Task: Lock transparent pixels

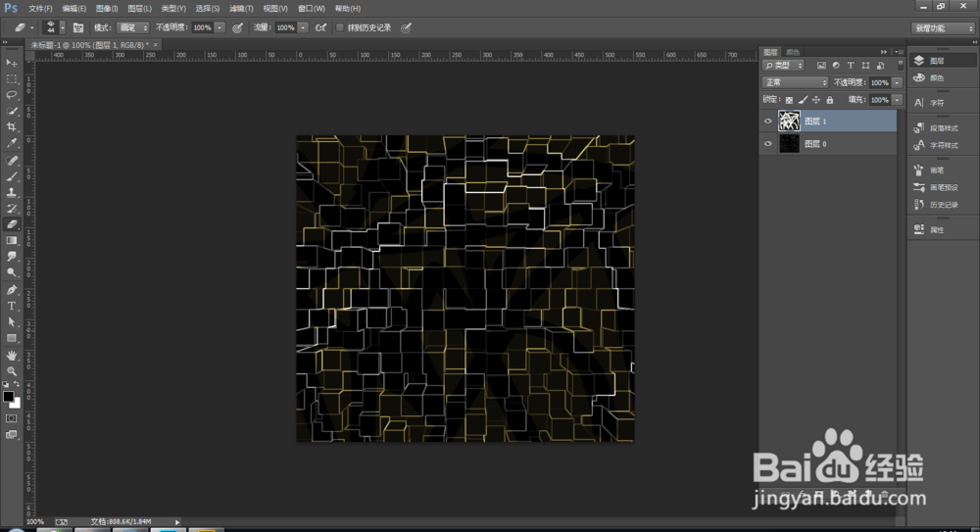Action: click(x=789, y=100)
